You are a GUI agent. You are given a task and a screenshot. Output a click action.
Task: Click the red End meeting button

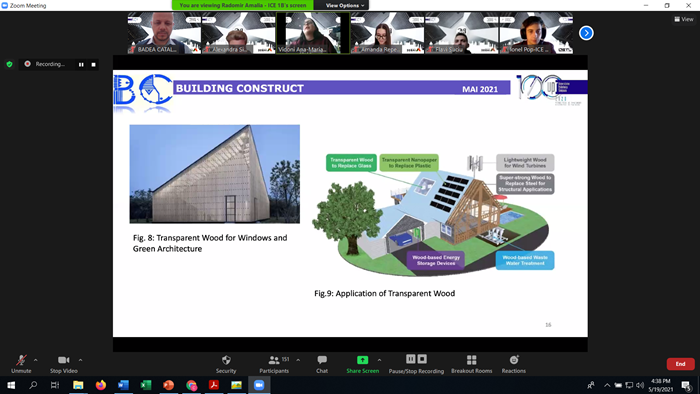coord(680,364)
